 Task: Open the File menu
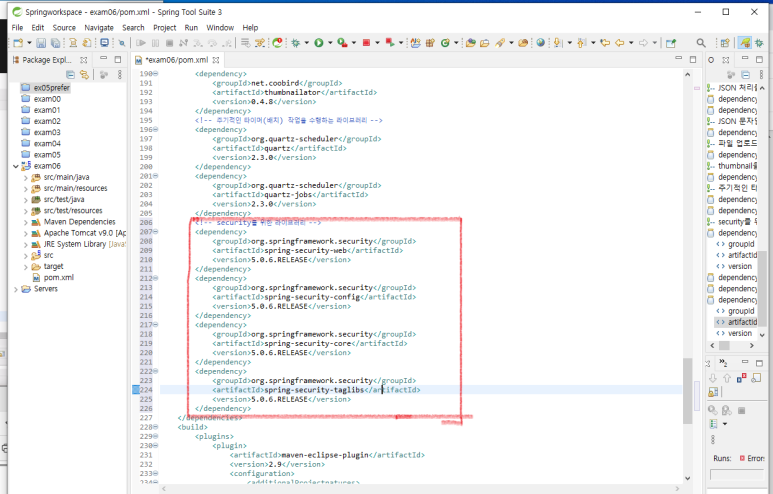click(17, 28)
